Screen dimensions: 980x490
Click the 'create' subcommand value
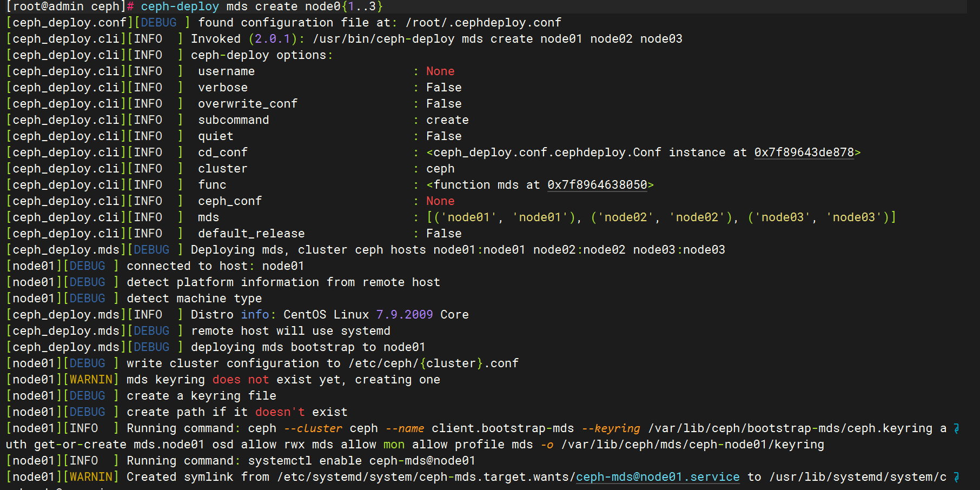[447, 120]
